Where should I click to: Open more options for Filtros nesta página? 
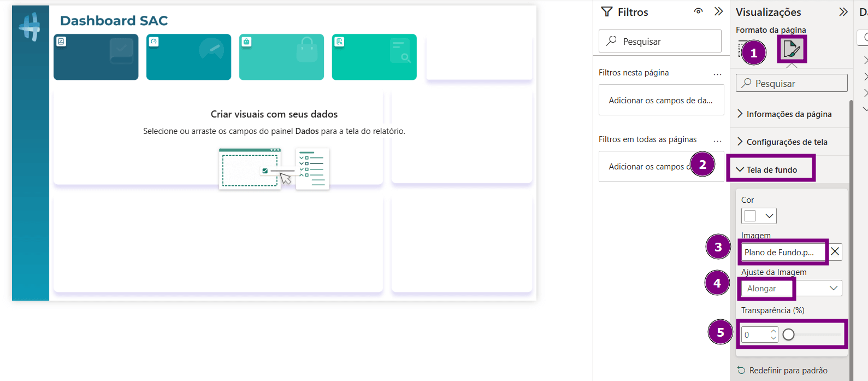click(717, 74)
